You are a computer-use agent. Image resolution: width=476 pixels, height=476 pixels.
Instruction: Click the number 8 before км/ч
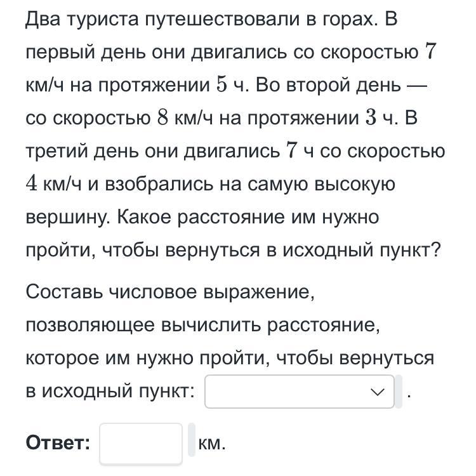coord(163,117)
